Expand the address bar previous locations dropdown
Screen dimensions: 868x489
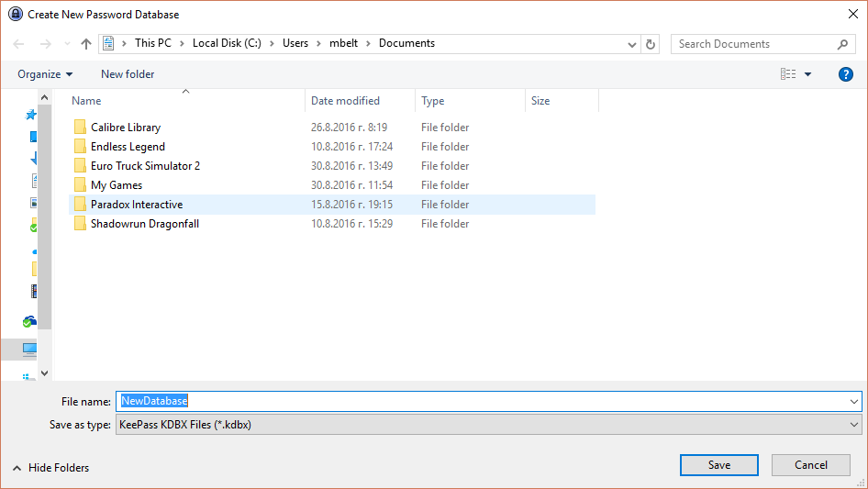coord(632,44)
